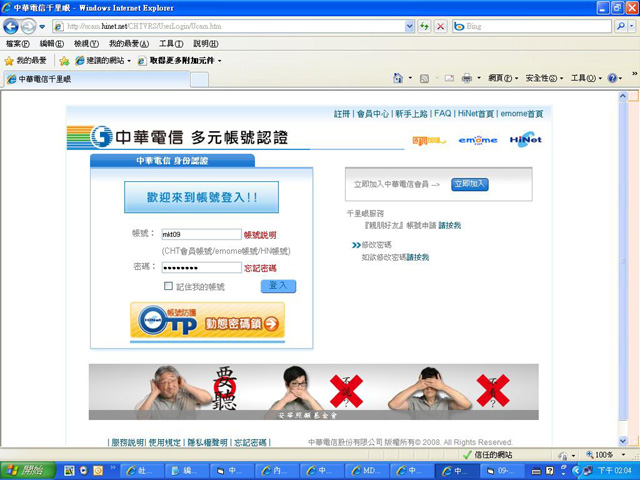Click the add-to-favorites-bar star icon
The width and height of the screenshot is (640, 480).
point(64,61)
